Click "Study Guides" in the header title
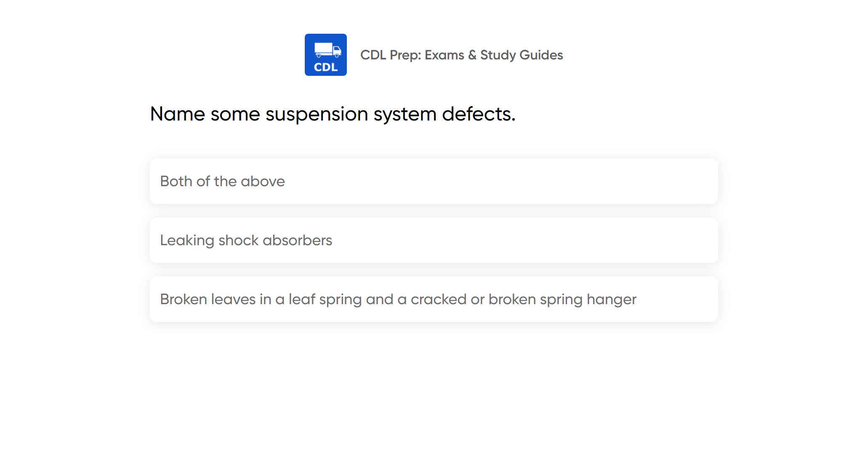Viewport: 868px width, 455px height. click(522, 55)
